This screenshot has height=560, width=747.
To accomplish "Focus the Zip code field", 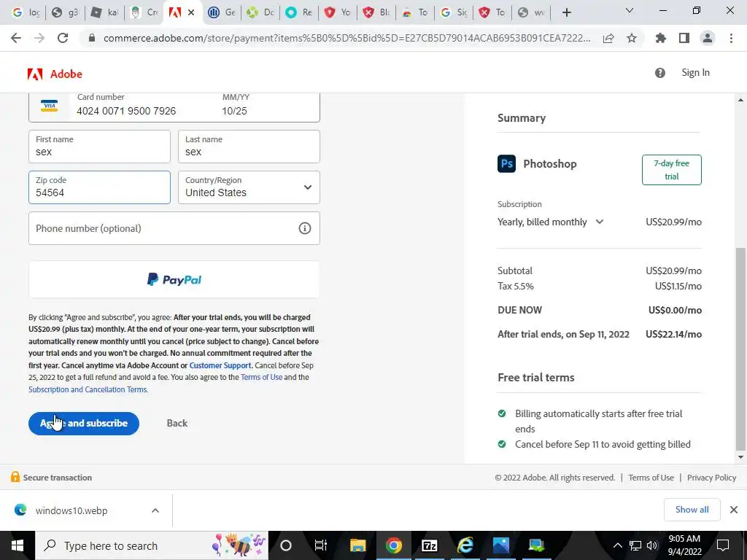I will click(x=99, y=187).
